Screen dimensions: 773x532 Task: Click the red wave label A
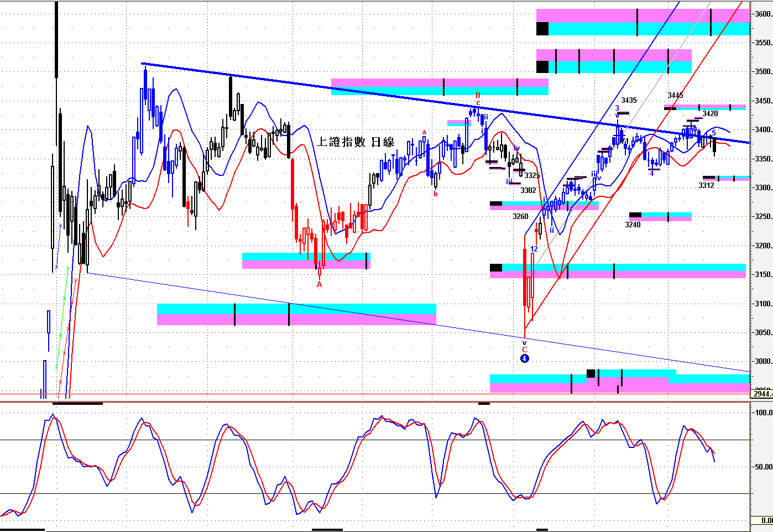pyautogui.click(x=319, y=284)
